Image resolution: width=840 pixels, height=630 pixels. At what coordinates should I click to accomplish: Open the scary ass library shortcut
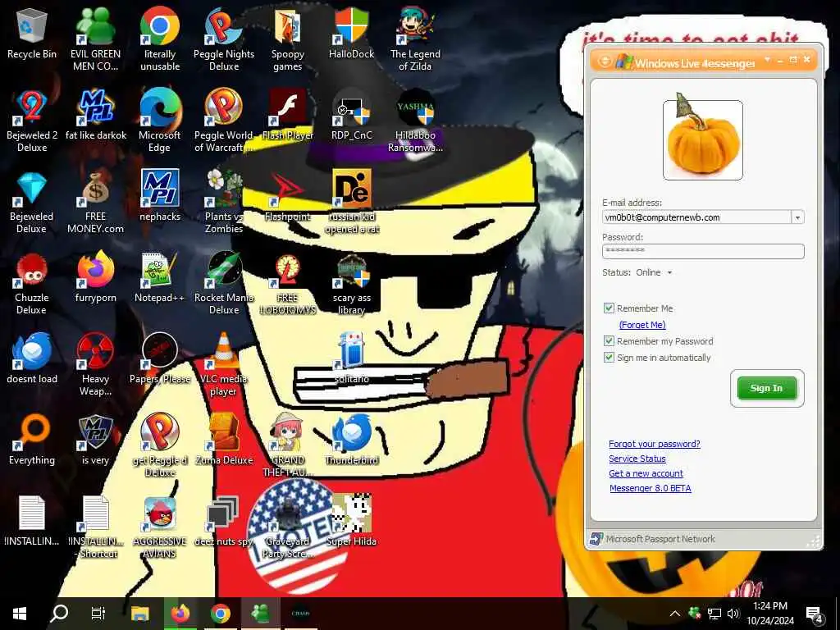point(351,283)
